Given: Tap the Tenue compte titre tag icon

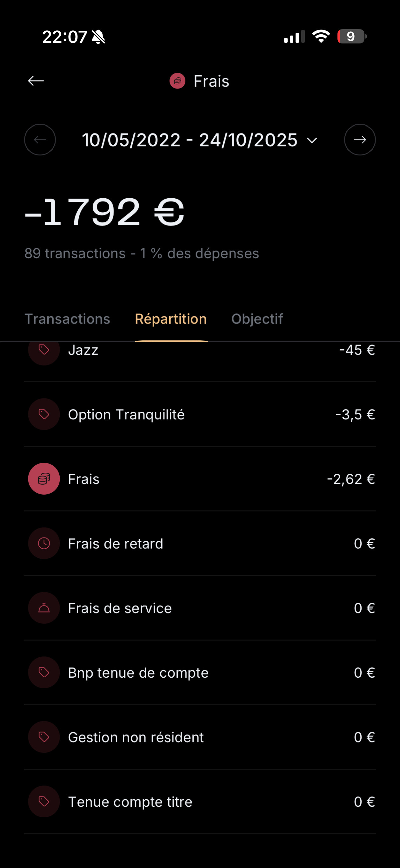Looking at the screenshot, I should pyautogui.click(x=44, y=802).
